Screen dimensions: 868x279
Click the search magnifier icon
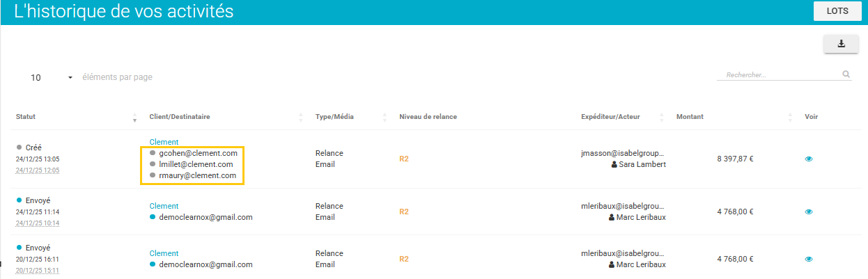(846, 74)
